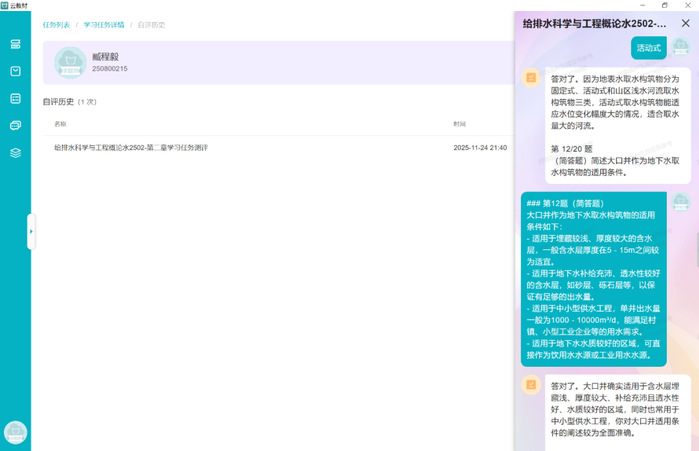
Task: Select the list view sidebar icon
Action: coord(15,98)
